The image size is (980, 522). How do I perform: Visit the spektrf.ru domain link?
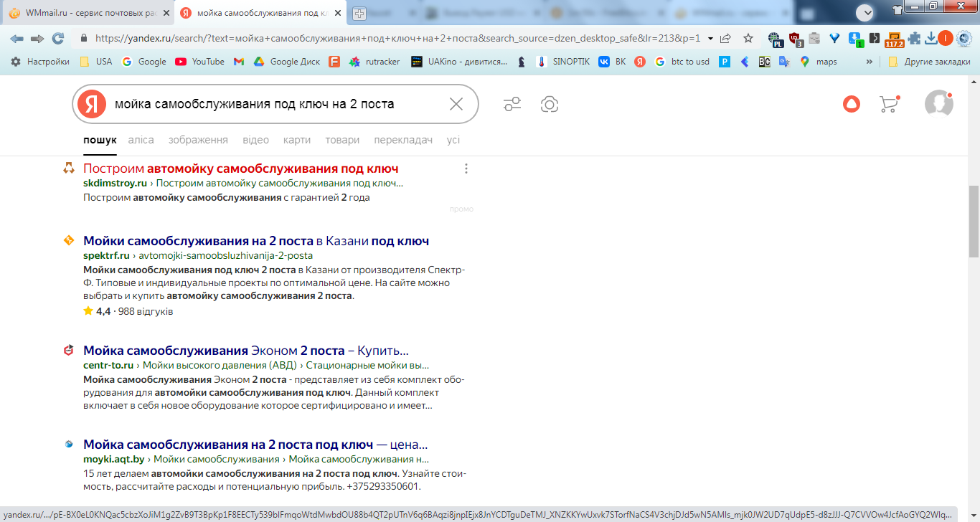tap(106, 255)
